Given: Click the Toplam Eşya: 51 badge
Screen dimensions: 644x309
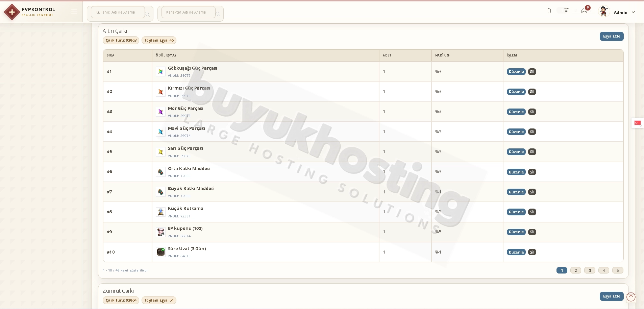Looking at the screenshot, I should [159, 300].
